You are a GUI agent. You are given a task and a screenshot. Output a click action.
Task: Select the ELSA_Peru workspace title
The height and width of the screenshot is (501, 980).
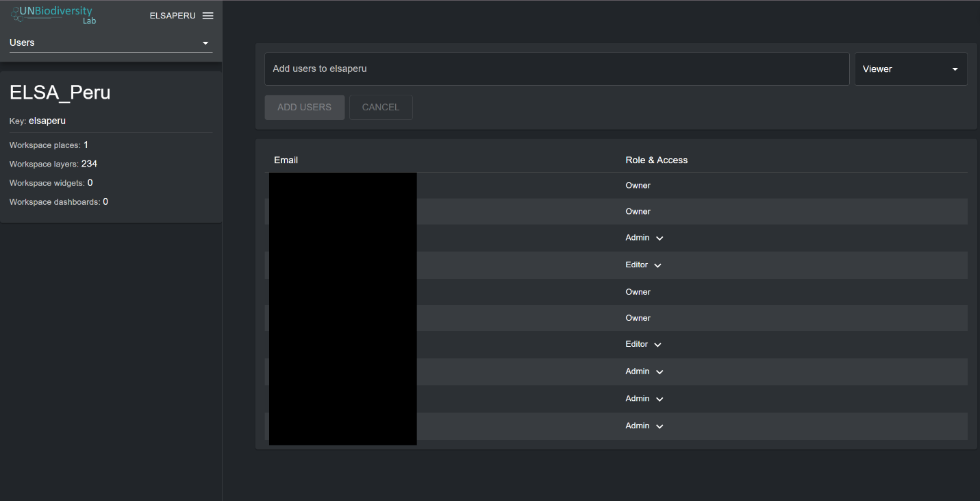click(x=60, y=93)
